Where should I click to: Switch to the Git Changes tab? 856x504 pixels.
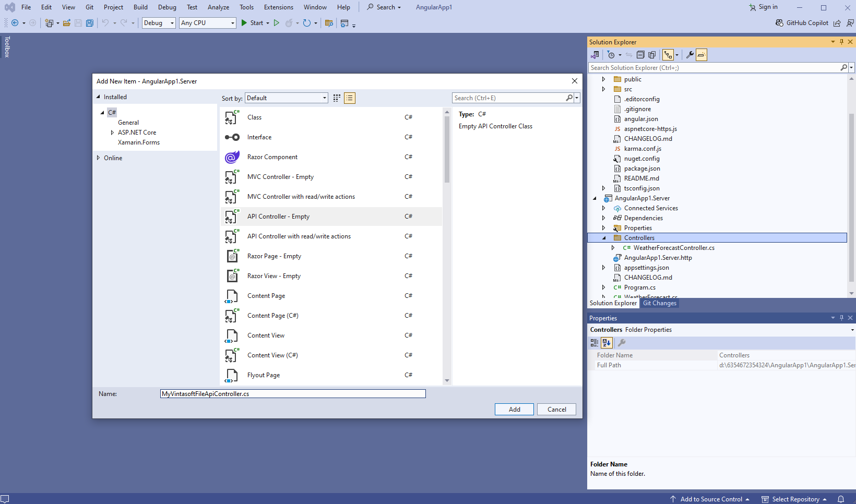tap(659, 303)
